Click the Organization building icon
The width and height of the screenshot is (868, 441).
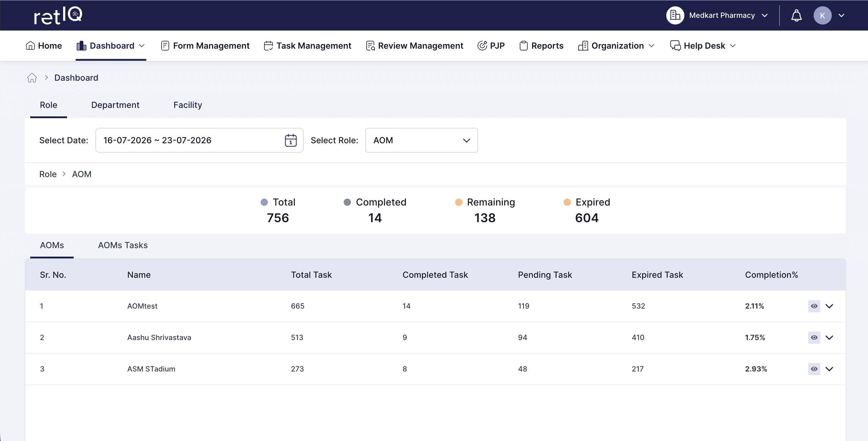[x=583, y=46]
